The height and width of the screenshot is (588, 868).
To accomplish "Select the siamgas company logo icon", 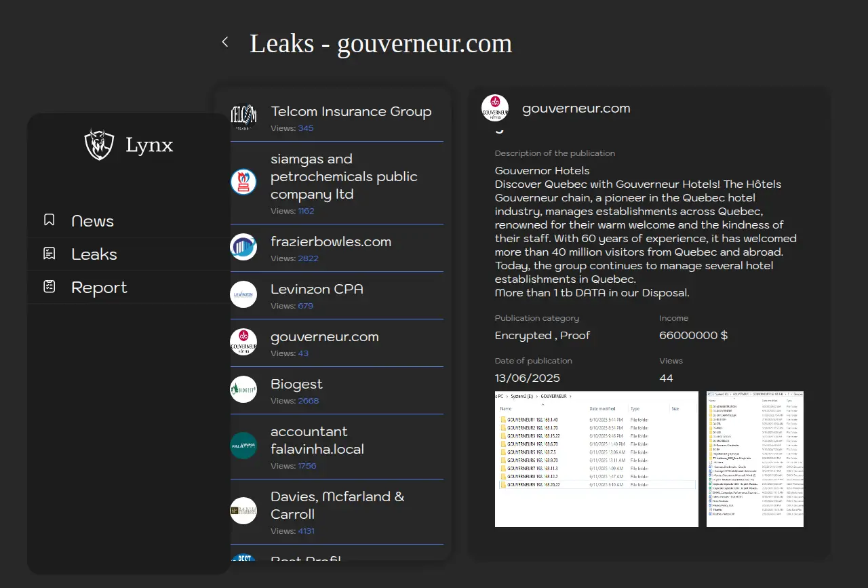I will [243, 182].
